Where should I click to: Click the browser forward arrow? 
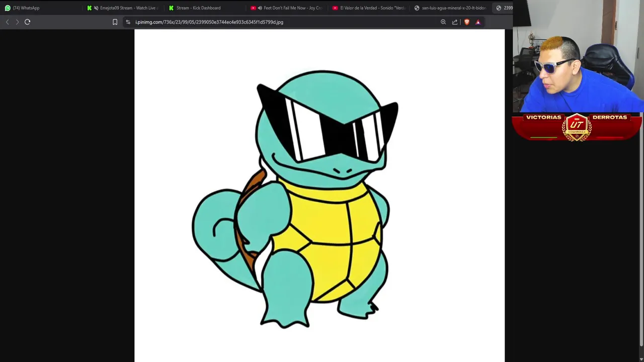pyautogui.click(x=17, y=22)
